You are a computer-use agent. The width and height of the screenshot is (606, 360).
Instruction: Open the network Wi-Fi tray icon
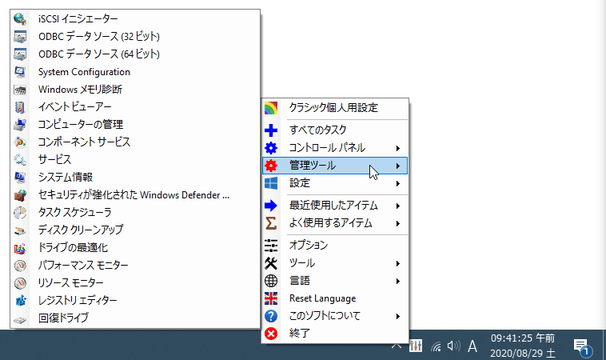(x=436, y=346)
